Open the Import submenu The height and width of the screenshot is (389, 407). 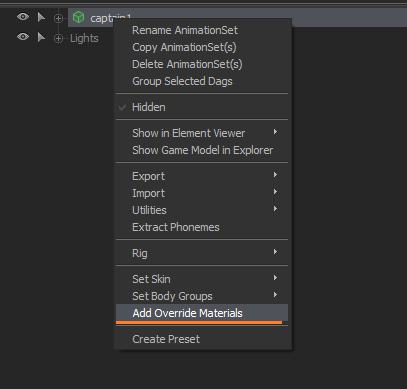(202, 193)
